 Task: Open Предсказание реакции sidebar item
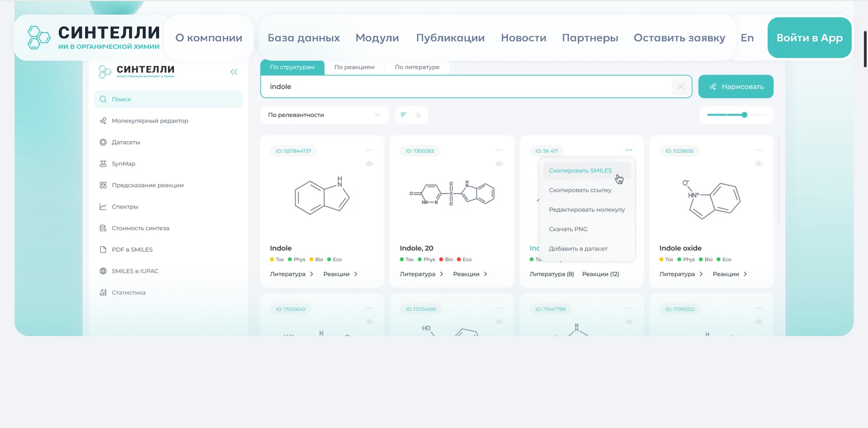tap(141, 185)
